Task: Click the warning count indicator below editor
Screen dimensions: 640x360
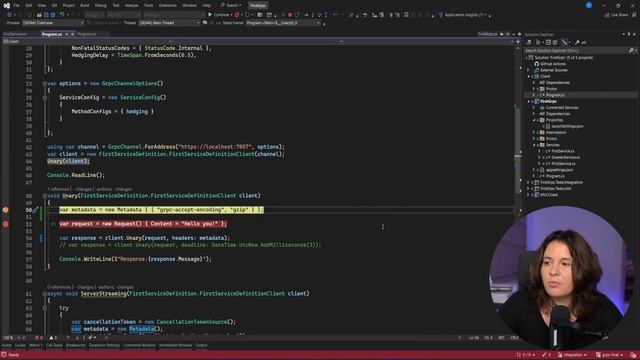Action: 53,338
